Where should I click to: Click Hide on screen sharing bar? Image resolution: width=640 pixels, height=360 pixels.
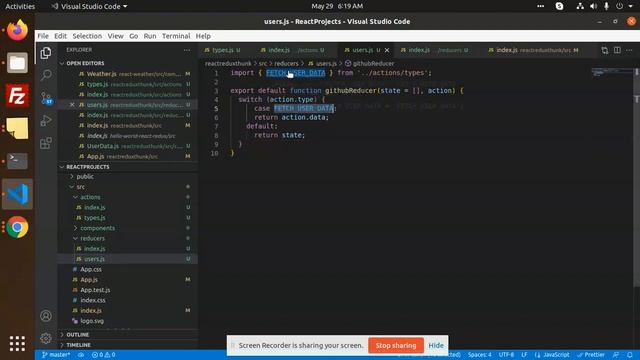[436, 345]
